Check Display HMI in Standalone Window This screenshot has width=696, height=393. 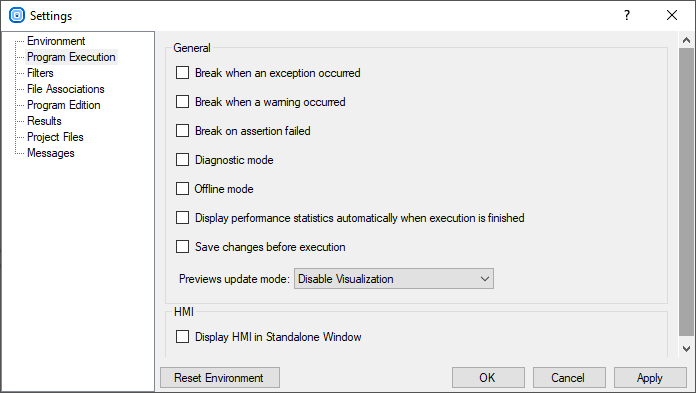coord(182,337)
